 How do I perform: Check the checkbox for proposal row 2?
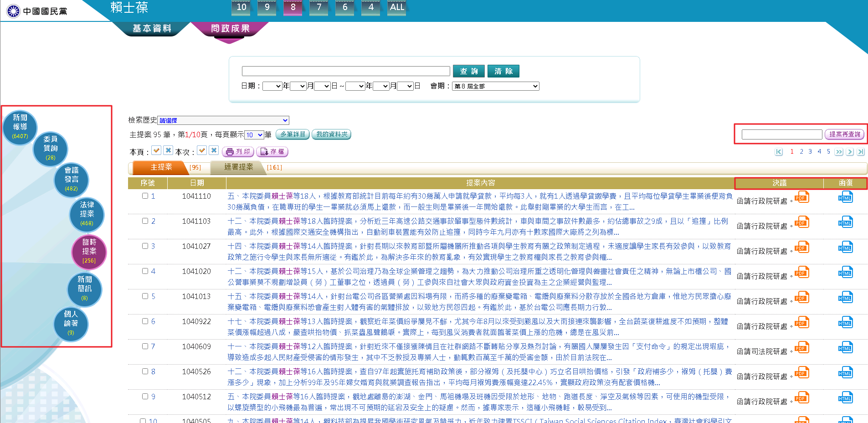click(145, 221)
